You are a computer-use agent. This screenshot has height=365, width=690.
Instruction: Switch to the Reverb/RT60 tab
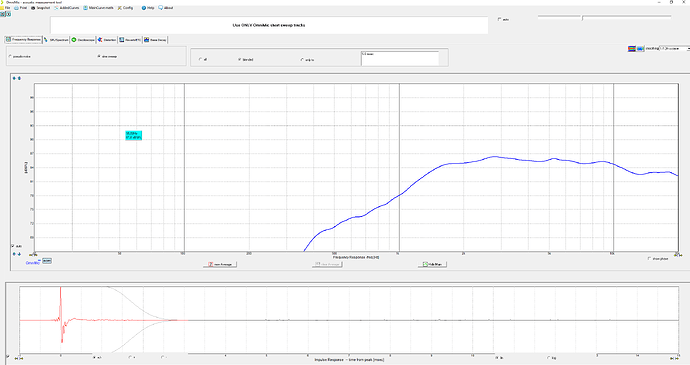click(130, 40)
